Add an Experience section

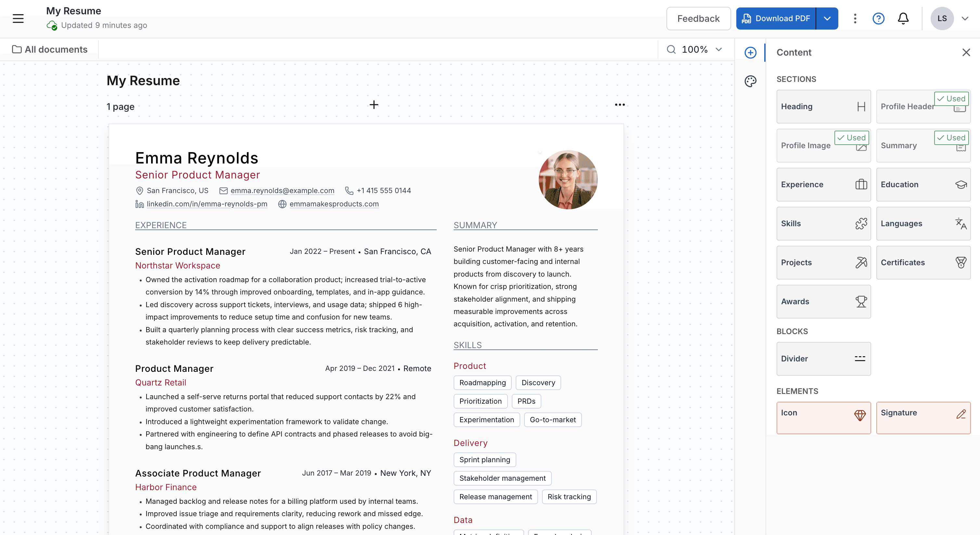[x=823, y=185]
